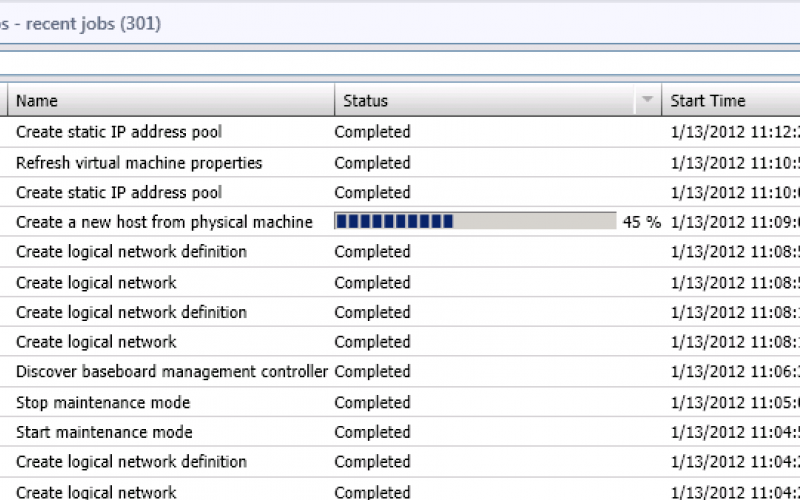The height and width of the screenshot is (500, 800).
Task: Click the progress bar of the host creation job
Action: tap(475, 222)
